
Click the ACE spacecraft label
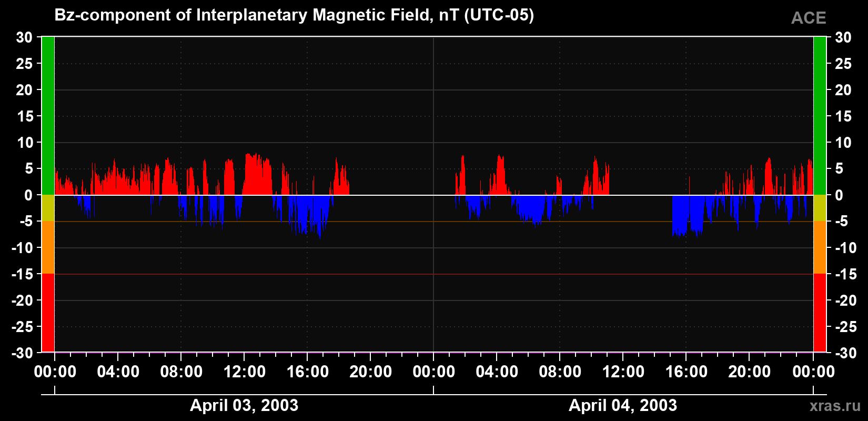coord(809,18)
